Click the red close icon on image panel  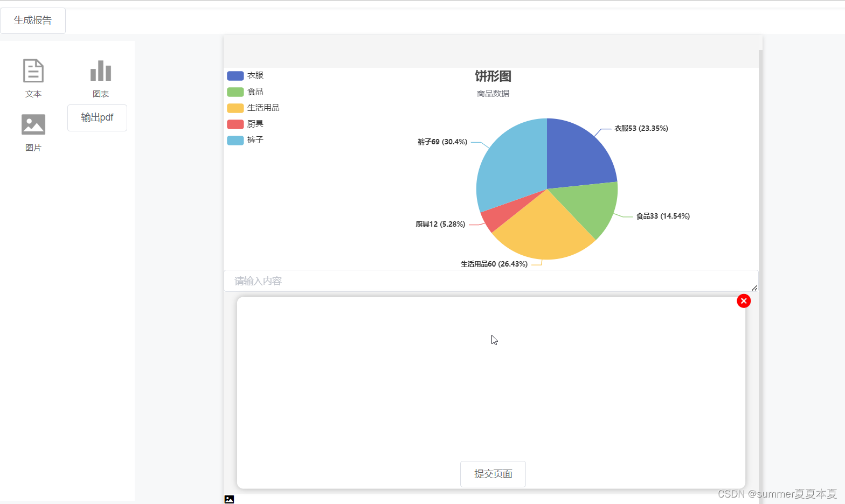[x=744, y=301]
